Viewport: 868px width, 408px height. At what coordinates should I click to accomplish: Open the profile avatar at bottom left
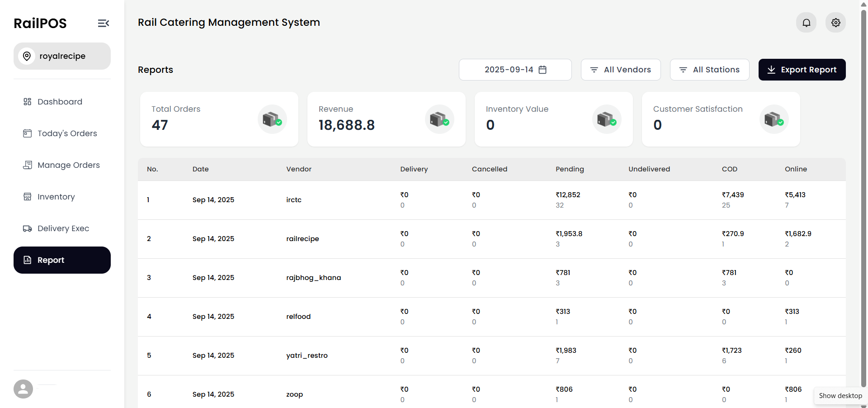(23, 389)
